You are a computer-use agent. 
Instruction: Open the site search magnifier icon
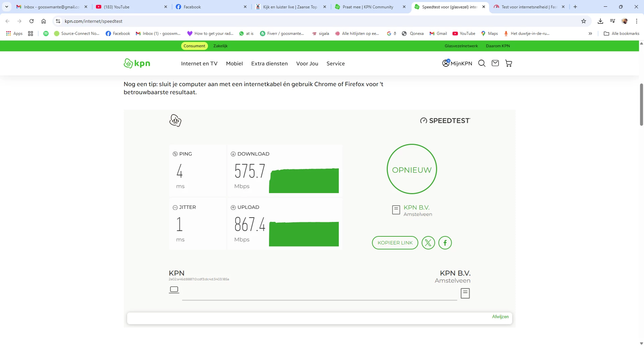pos(482,63)
